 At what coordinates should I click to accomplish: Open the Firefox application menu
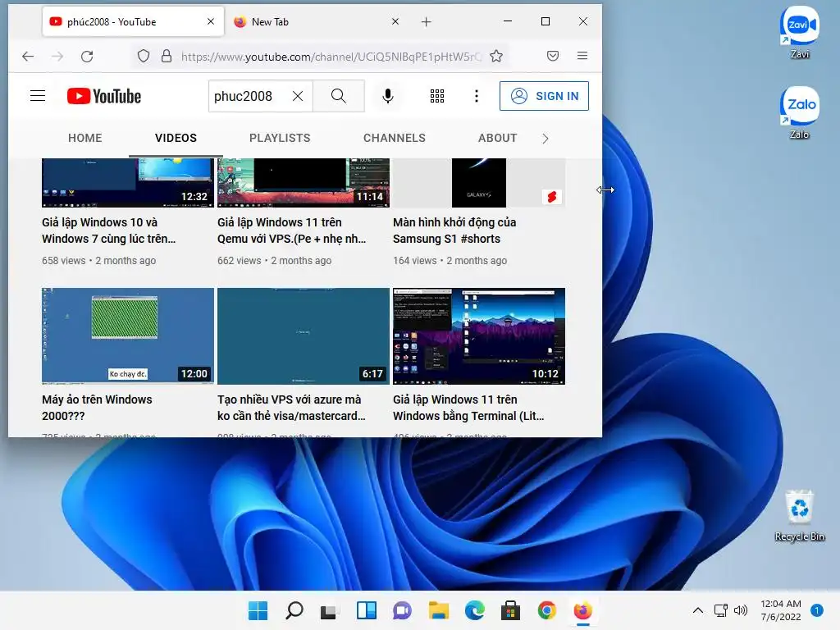tap(582, 56)
